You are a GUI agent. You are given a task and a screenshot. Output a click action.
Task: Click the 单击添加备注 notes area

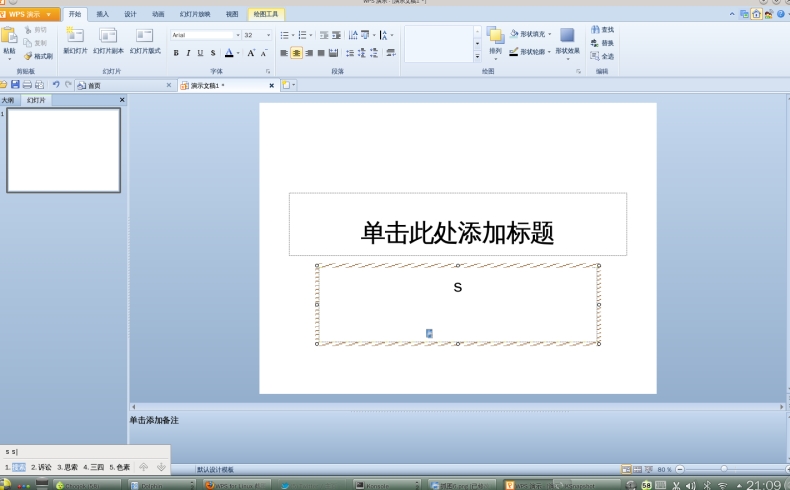[x=154, y=420]
